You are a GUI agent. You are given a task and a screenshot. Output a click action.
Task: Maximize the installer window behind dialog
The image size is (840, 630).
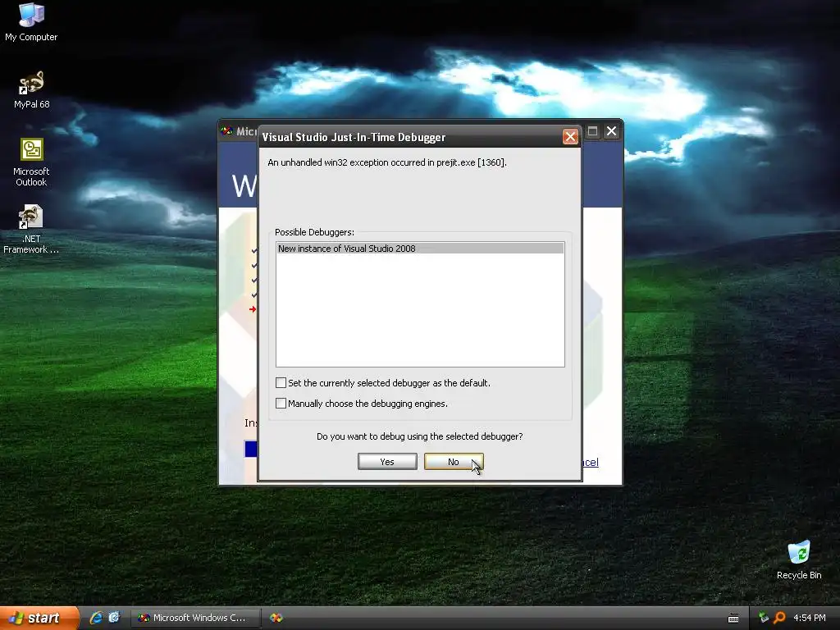[592, 131]
